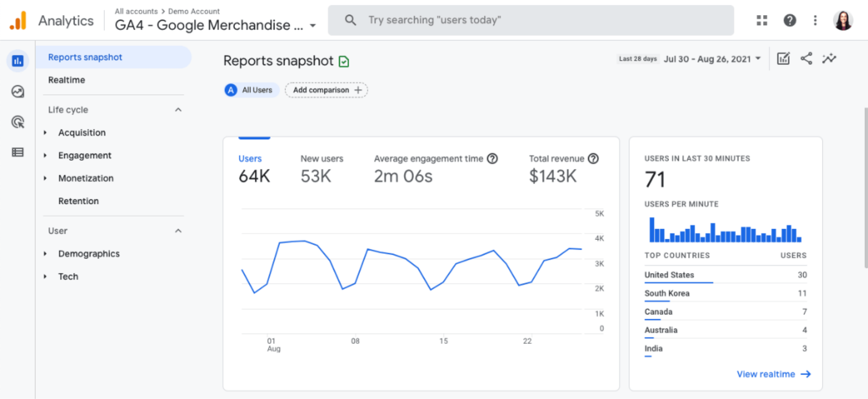This screenshot has width=868, height=399.
Task: Open the Configure table icon in left rail
Action: click(x=18, y=152)
